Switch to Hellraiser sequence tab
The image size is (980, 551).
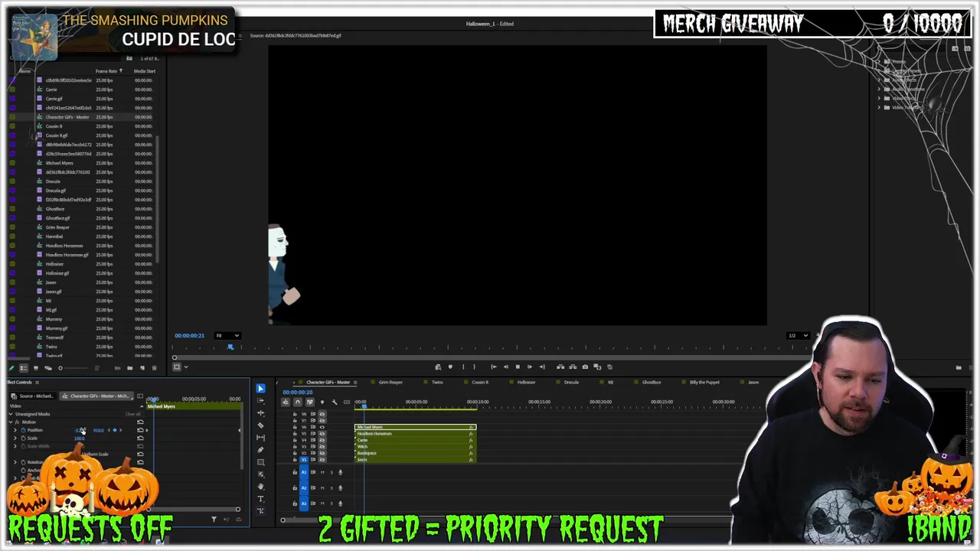526,382
